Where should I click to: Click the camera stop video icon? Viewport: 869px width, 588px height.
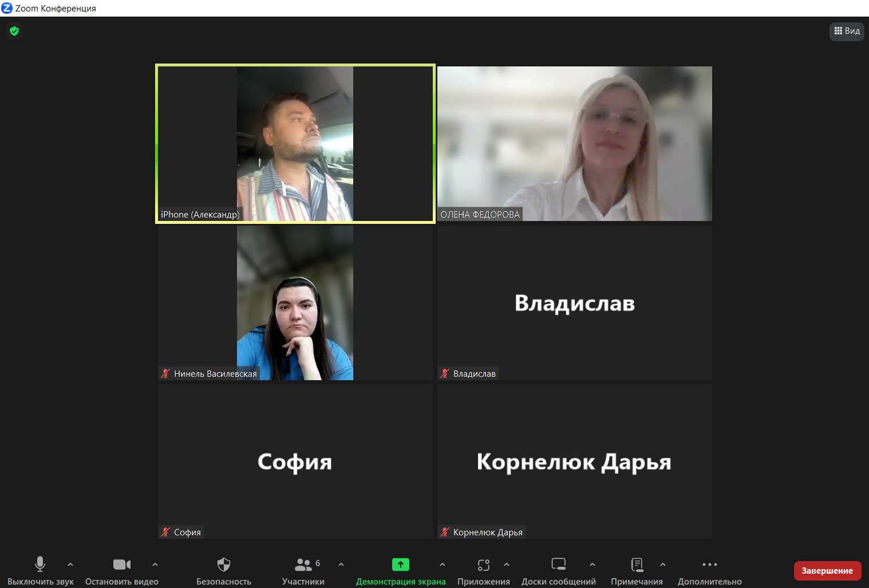[122, 565]
